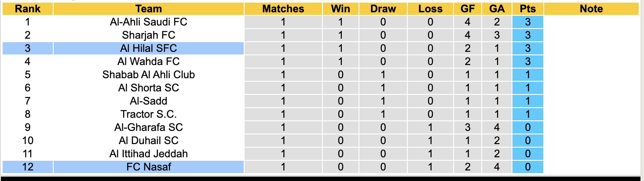Open Al Wahda FC team entry
The width and height of the screenshot is (644, 181).
pos(149,62)
